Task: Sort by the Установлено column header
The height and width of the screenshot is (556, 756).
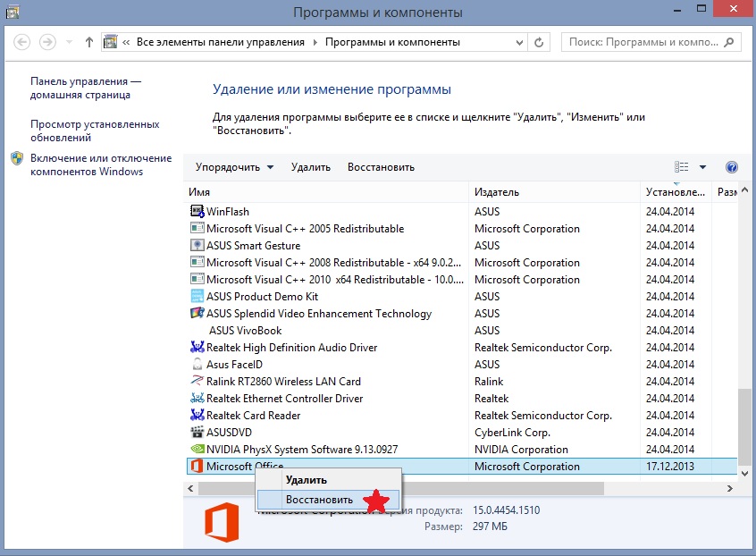Action: click(x=676, y=192)
